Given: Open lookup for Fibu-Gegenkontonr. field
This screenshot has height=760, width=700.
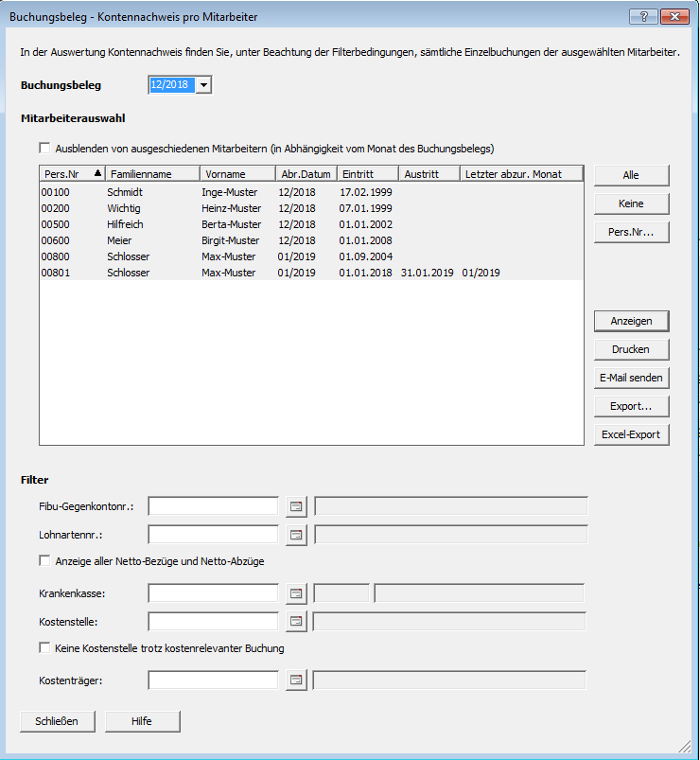Looking at the screenshot, I should pos(296,506).
